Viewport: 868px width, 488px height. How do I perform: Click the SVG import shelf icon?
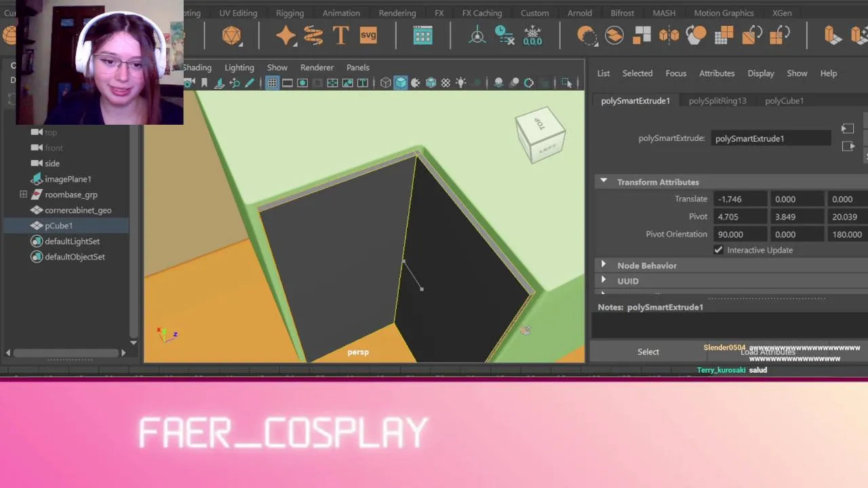(x=368, y=35)
